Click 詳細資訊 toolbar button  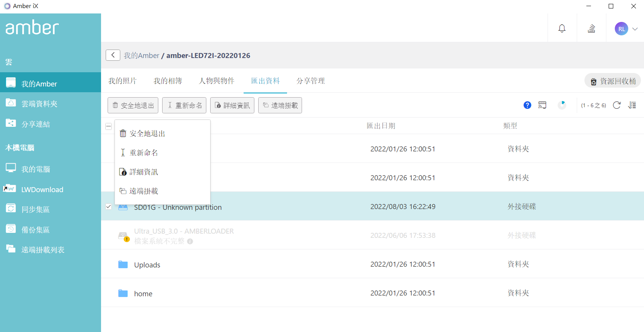pyautogui.click(x=232, y=105)
